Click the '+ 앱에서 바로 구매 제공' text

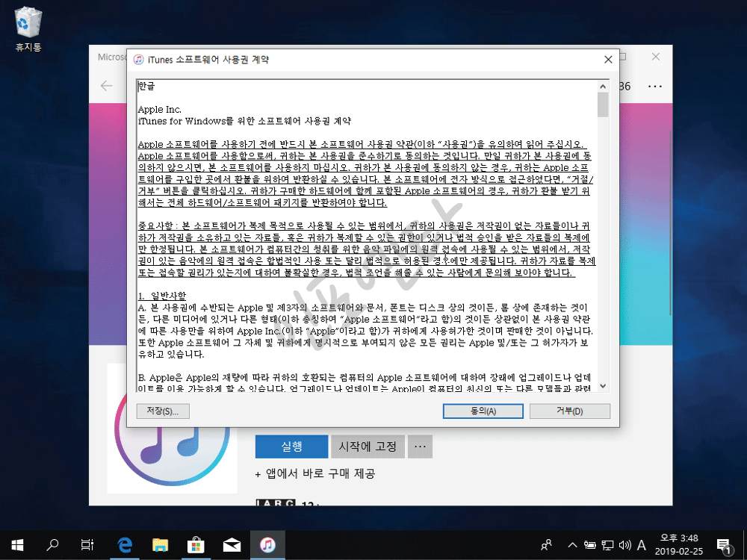pyautogui.click(x=315, y=474)
